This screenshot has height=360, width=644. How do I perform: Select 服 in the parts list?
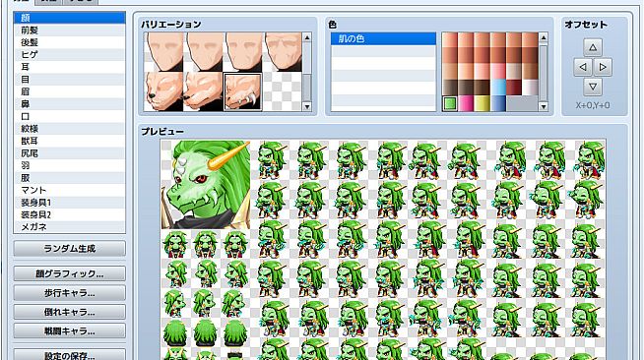tap(69, 177)
